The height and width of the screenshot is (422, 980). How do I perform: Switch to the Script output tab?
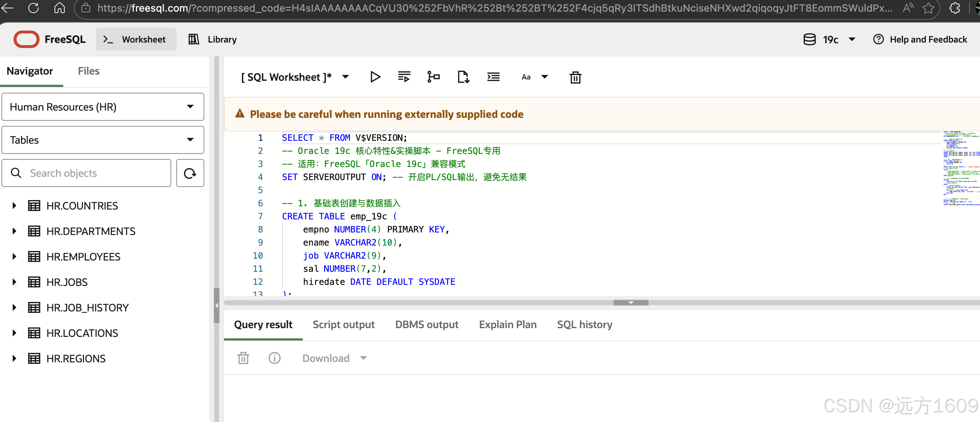pyautogui.click(x=343, y=325)
